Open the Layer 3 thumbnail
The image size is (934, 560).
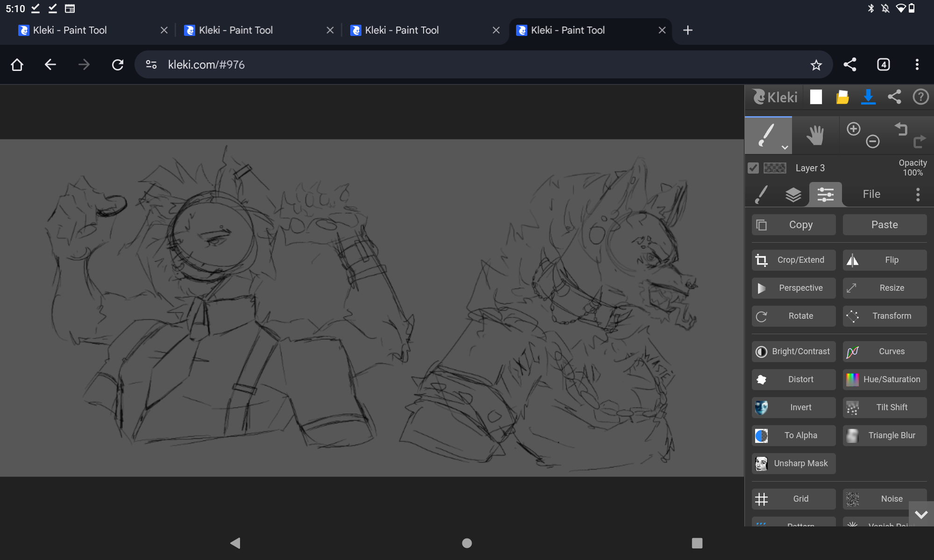[775, 168]
